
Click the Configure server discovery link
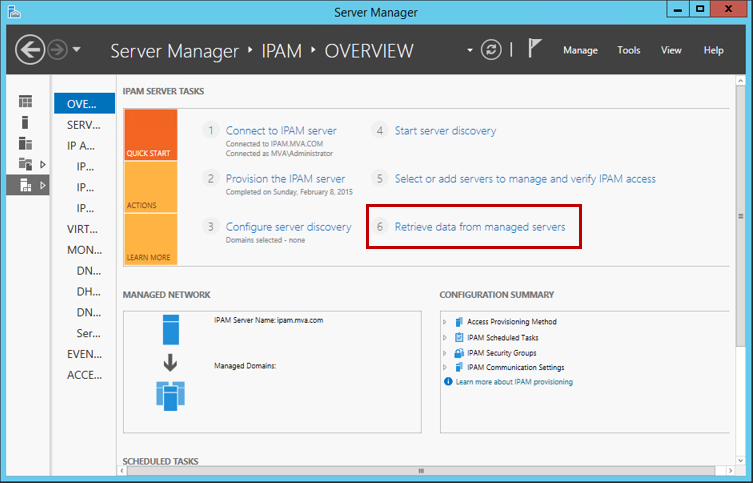point(288,227)
